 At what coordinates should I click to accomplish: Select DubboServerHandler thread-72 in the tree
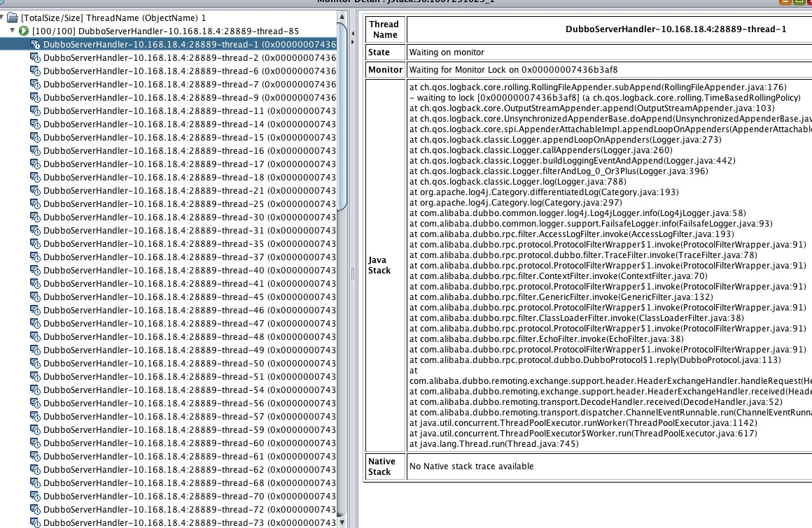(190, 509)
